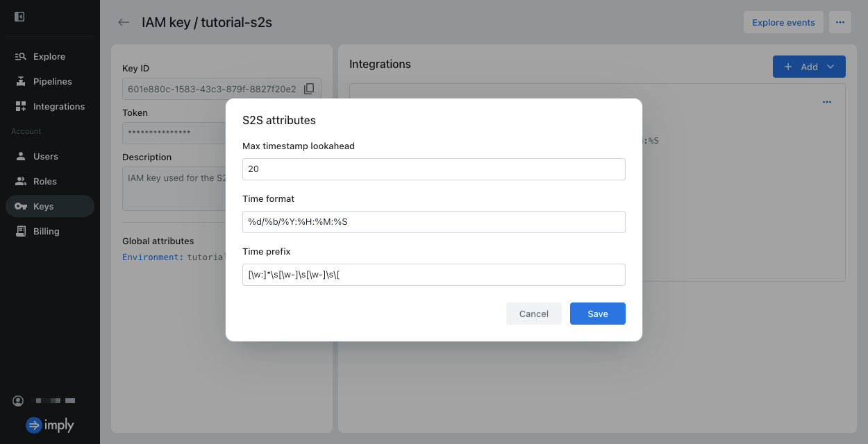The height and width of the screenshot is (444, 868).
Task: Click the Users person icon
Action: coord(20,156)
